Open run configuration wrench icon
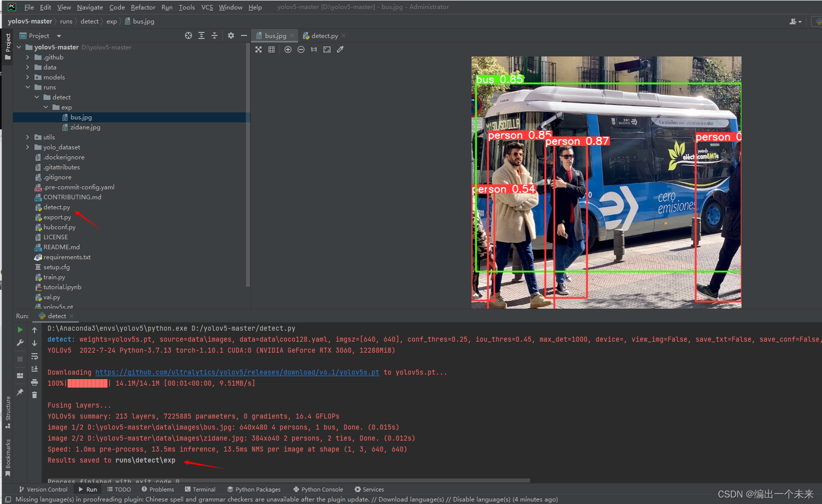Viewport: 822px width, 504px height. 20,343
